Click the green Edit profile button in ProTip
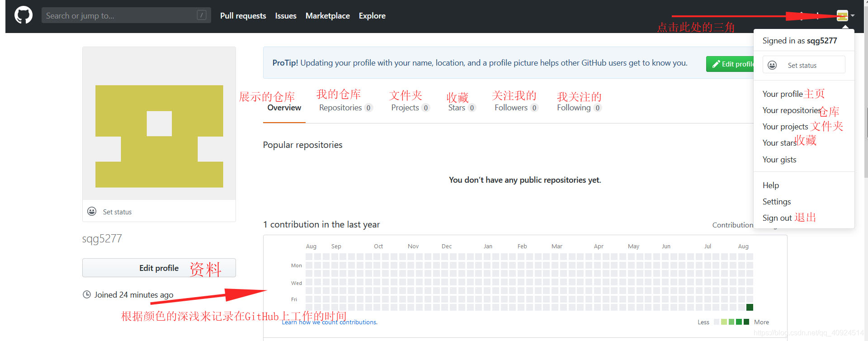The height and width of the screenshot is (341, 868). pos(730,64)
